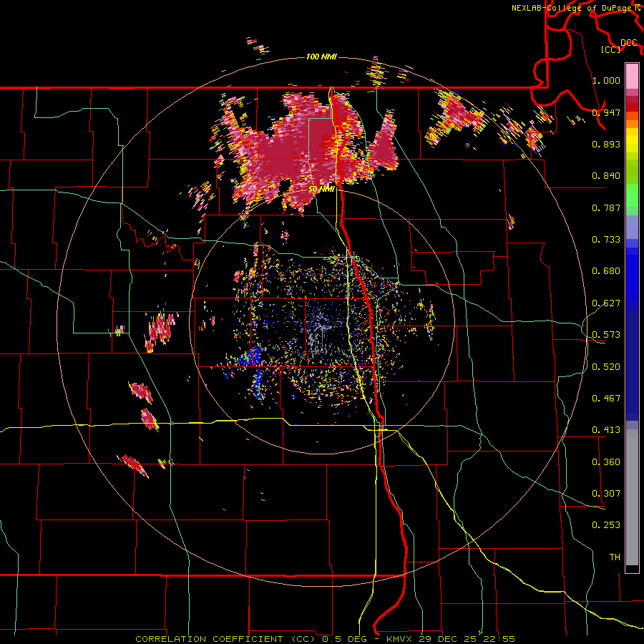The height and width of the screenshot is (644, 644).
Task: Pick the gray segment of the color bar
Action: 632,497
